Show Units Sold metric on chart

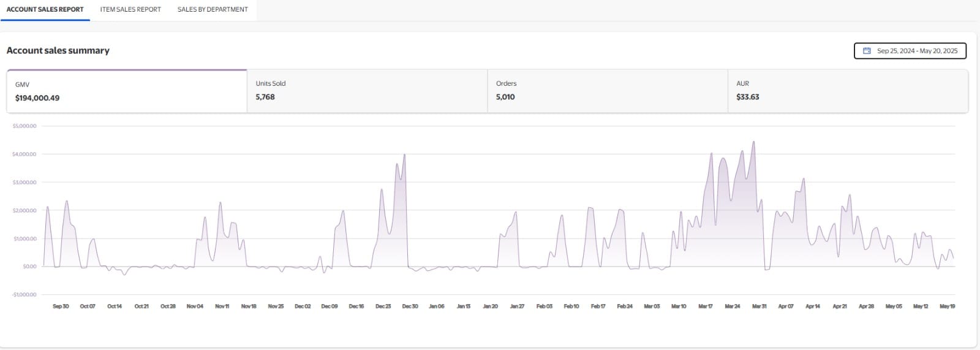(x=367, y=91)
